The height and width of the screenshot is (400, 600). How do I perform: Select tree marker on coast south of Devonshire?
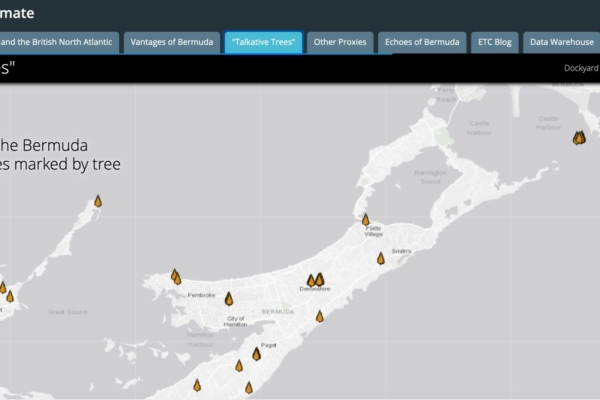point(320,316)
